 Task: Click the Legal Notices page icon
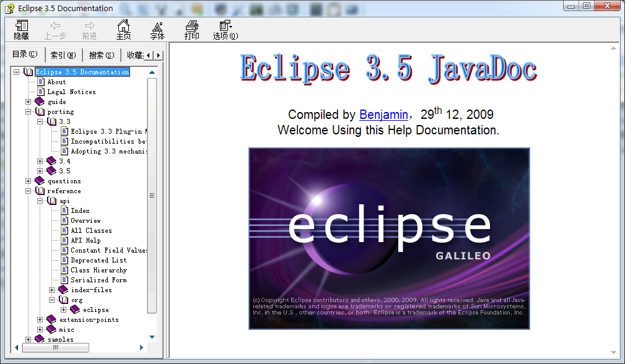pos(41,92)
